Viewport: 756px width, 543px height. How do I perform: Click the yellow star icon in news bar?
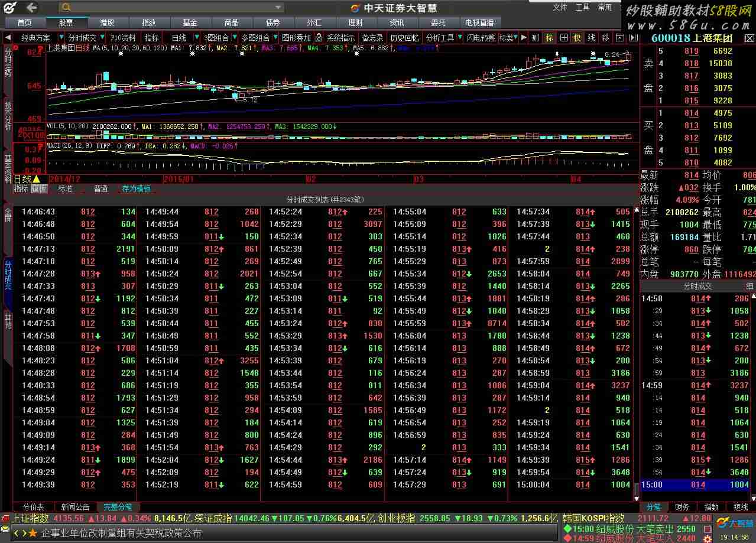click(x=33, y=534)
